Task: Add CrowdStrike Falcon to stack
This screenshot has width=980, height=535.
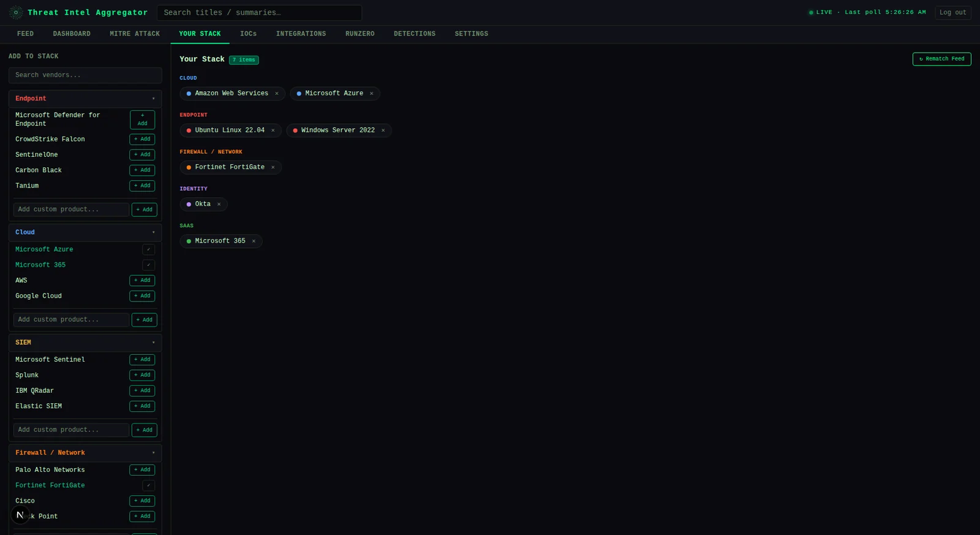Action: [142, 139]
